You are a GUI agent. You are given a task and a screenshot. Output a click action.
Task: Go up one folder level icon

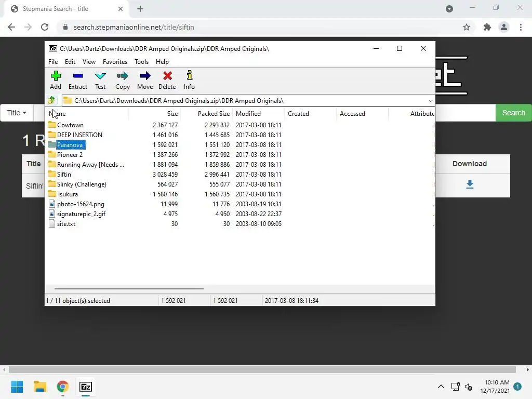tap(51, 100)
